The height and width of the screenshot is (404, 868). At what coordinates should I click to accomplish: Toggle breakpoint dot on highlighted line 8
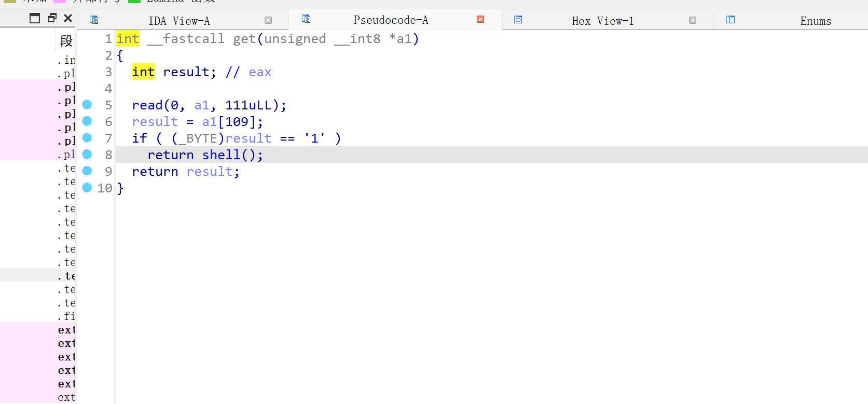pos(87,155)
